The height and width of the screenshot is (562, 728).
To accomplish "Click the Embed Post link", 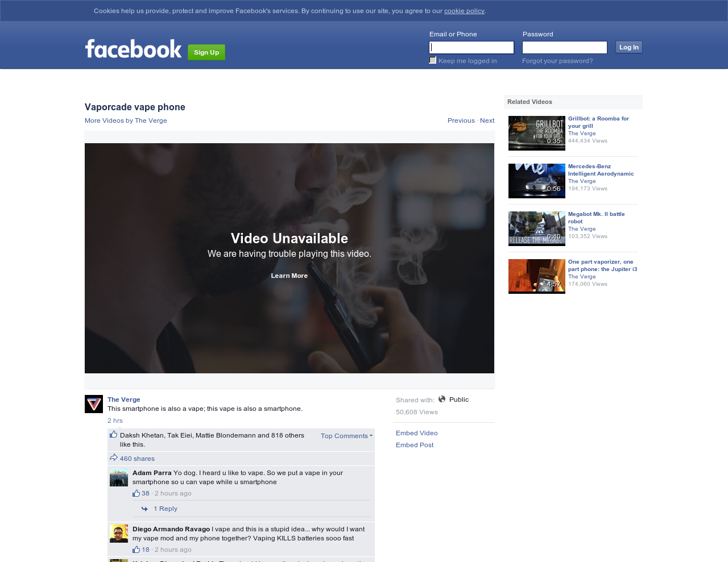I will pos(415,445).
